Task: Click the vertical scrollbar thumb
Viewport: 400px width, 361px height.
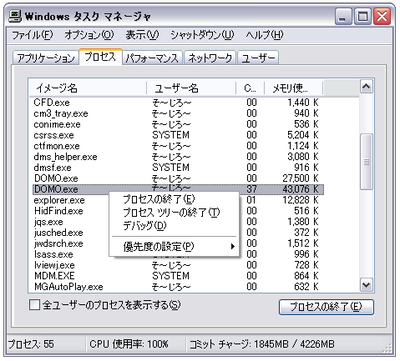Action: click(x=366, y=162)
